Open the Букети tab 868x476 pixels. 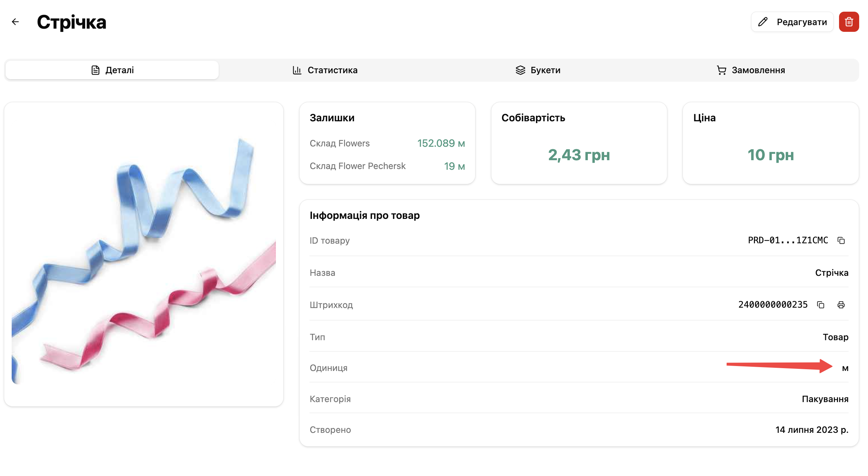pyautogui.click(x=538, y=70)
